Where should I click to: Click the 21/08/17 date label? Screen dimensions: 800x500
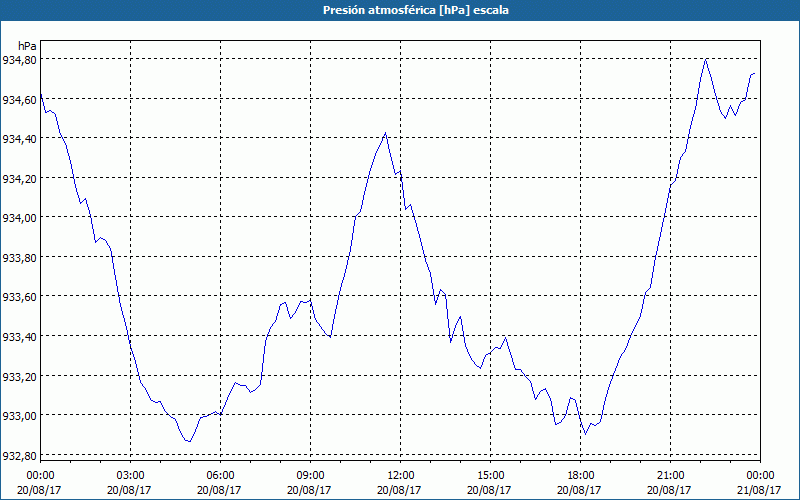click(x=760, y=490)
